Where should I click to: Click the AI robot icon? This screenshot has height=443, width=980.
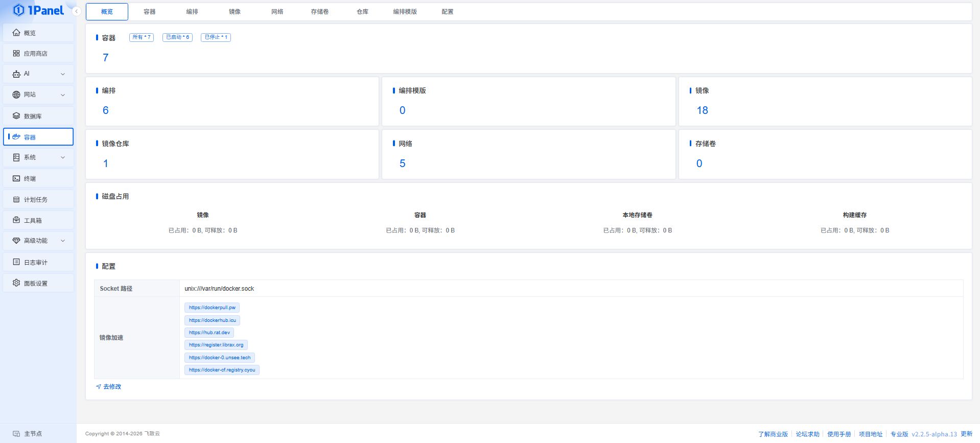pos(16,74)
